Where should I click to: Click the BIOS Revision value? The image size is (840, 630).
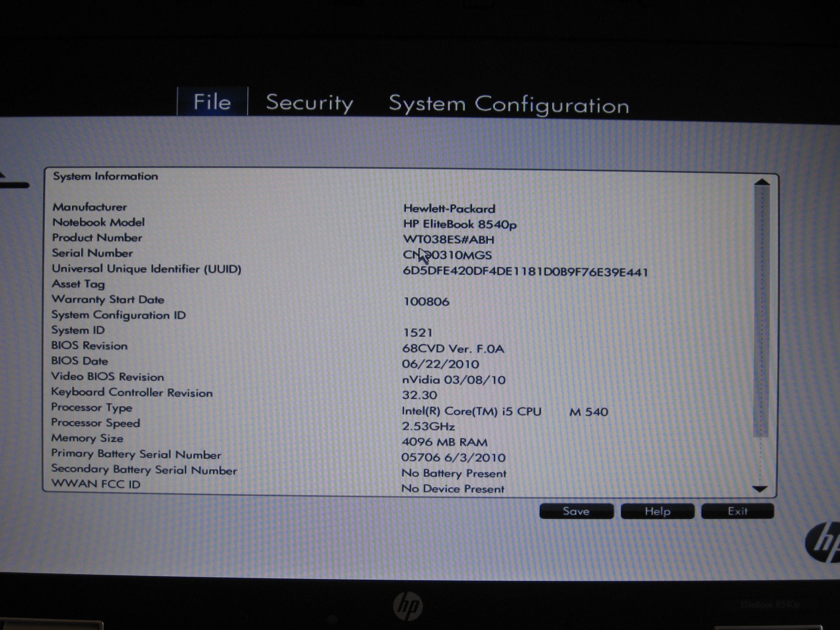(x=453, y=349)
